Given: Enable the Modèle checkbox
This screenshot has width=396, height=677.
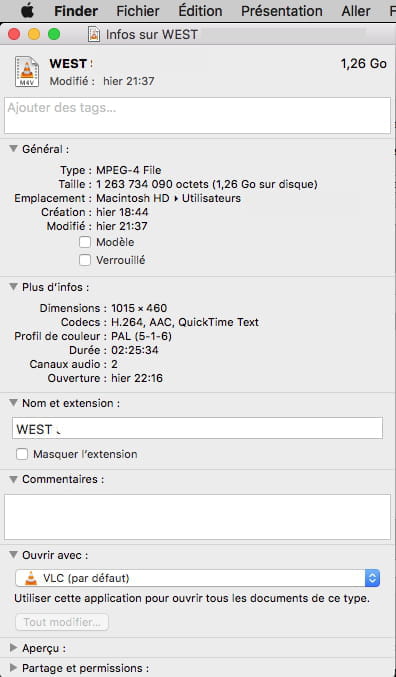Looking at the screenshot, I should click(85, 242).
